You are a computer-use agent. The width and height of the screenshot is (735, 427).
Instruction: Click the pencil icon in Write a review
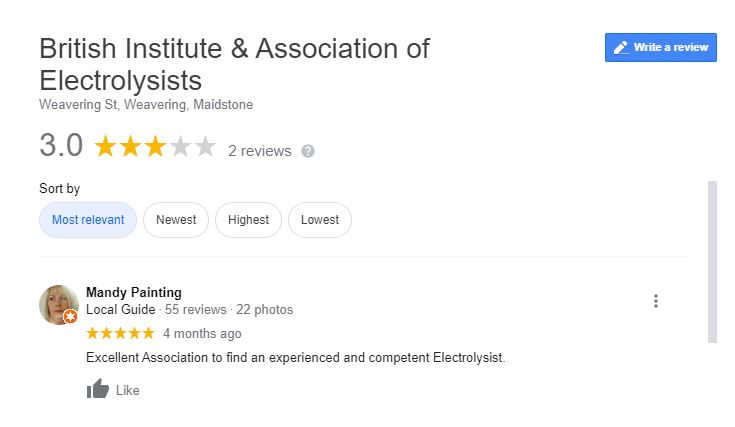621,47
